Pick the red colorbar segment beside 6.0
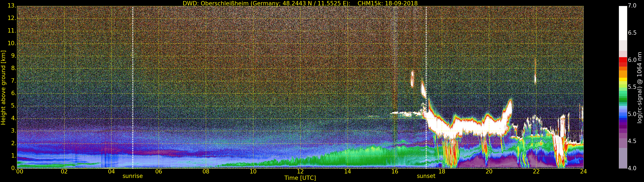This screenshot has width=644, height=182. (x=623, y=60)
